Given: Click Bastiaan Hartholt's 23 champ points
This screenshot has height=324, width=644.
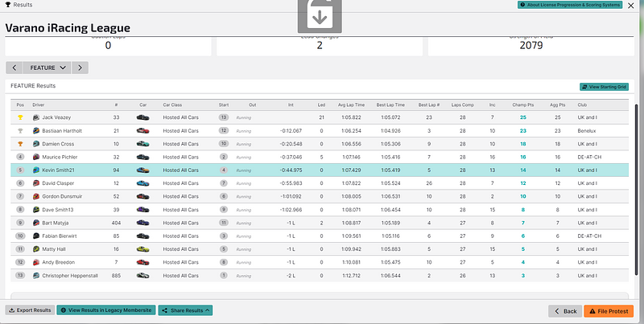Looking at the screenshot, I should click(x=522, y=131).
